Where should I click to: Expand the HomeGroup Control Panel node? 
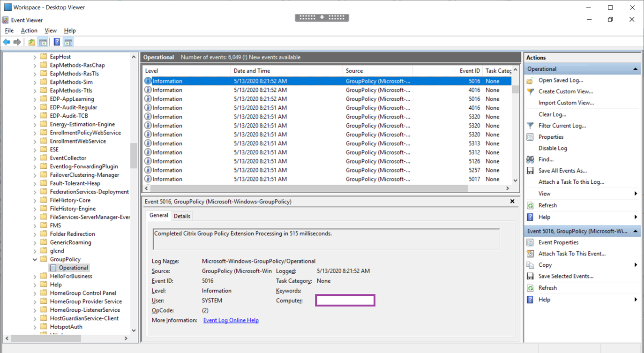point(35,293)
